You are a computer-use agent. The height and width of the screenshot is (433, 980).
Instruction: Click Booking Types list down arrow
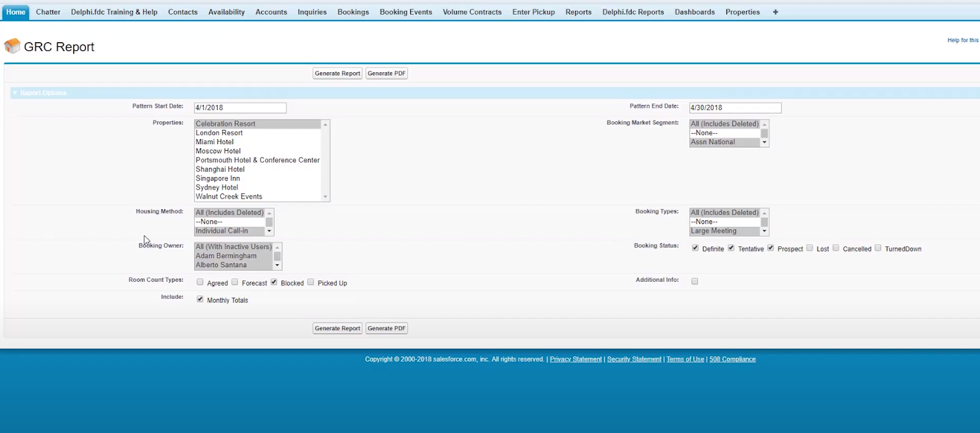click(764, 231)
